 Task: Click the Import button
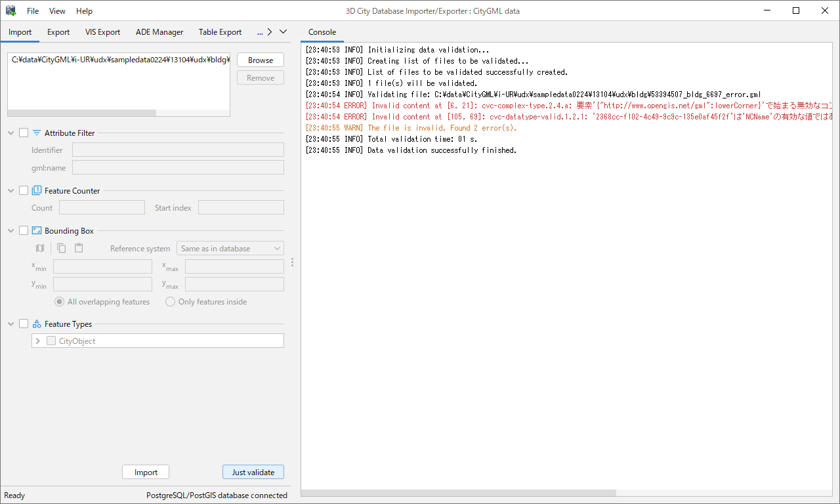(146, 472)
